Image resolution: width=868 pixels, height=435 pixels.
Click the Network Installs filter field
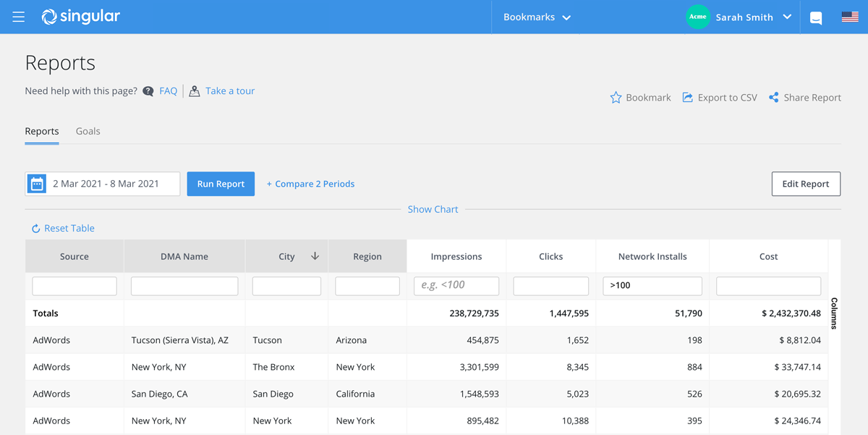(x=652, y=285)
